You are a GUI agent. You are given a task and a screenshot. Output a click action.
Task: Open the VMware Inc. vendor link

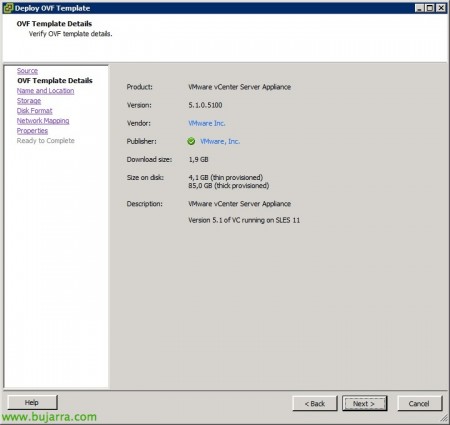coord(207,123)
